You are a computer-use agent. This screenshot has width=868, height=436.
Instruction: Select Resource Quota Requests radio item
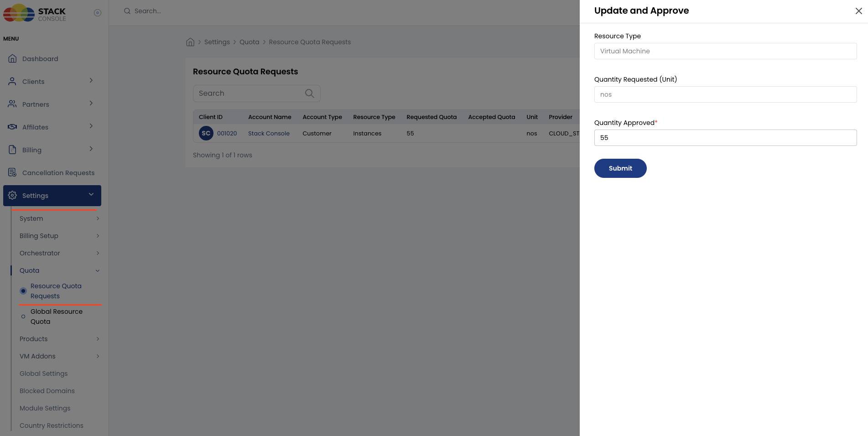pyautogui.click(x=23, y=291)
